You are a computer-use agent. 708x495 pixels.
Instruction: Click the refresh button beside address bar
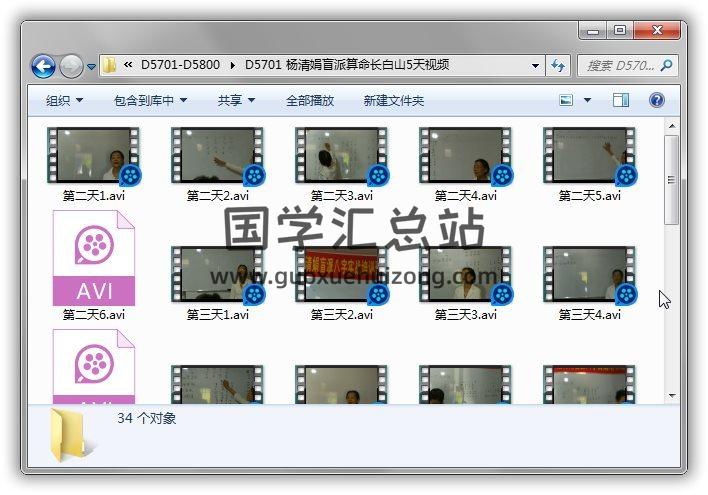tap(558, 65)
